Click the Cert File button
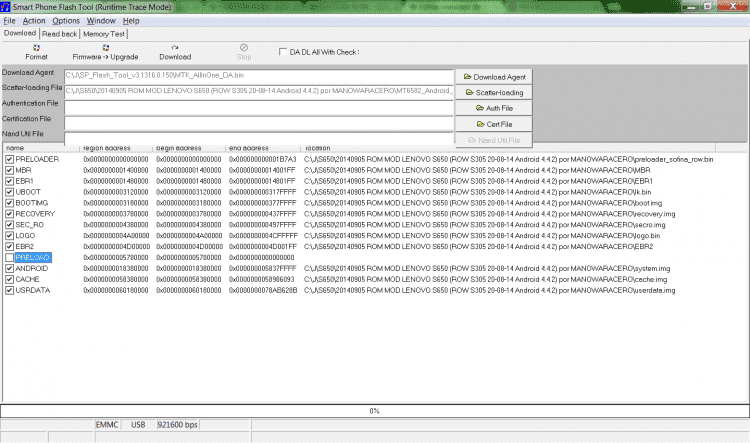 (494, 124)
